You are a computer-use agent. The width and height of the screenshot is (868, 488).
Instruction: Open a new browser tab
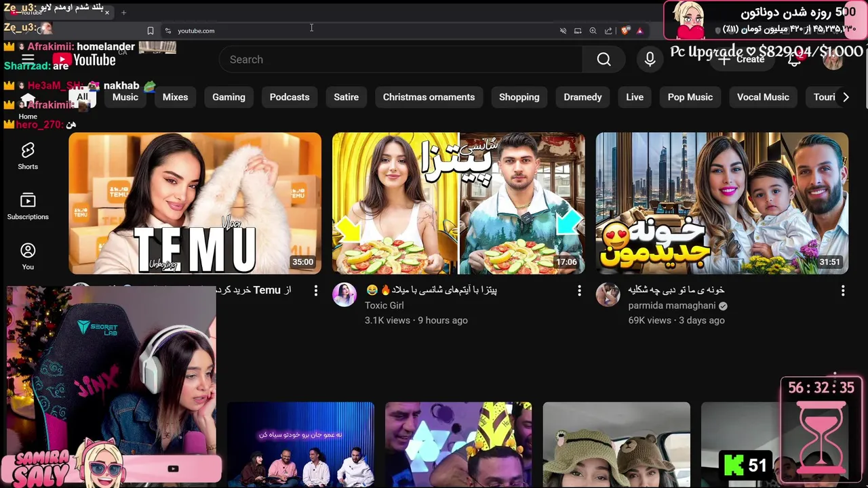[x=123, y=12]
